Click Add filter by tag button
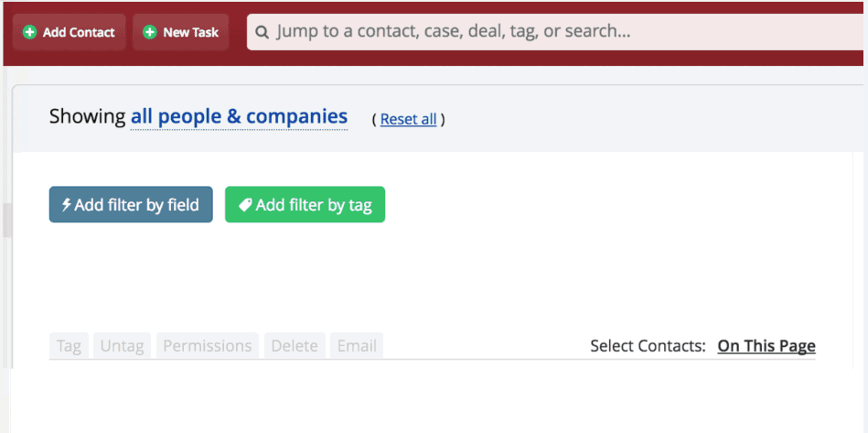Viewport: 868px width, 433px height. click(305, 204)
